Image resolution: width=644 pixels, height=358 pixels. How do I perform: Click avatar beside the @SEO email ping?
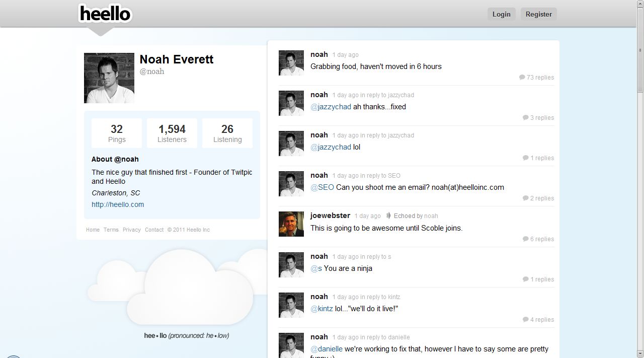pyautogui.click(x=291, y=184)
